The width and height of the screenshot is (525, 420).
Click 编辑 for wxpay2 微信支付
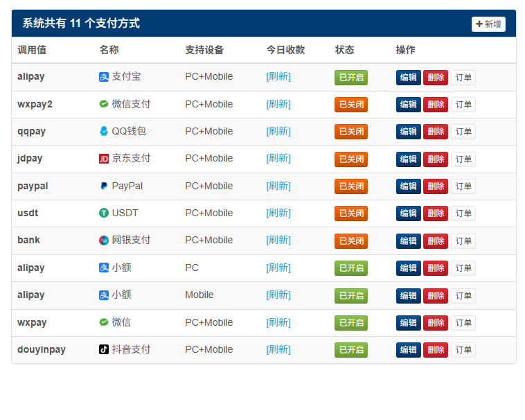[x=409, y=105]
